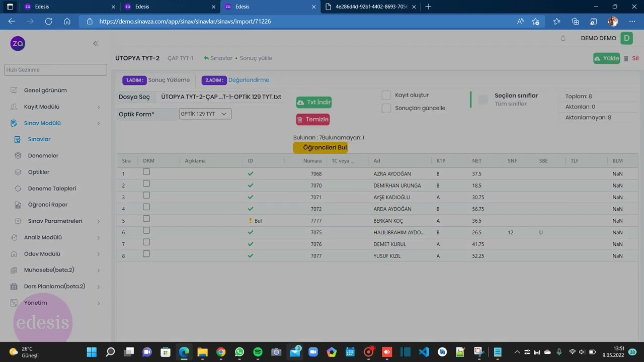Check DRM box for DEMİRHAN URUNGA row
This screenshot has height=362, width=644.
click(x=146, y=184)
